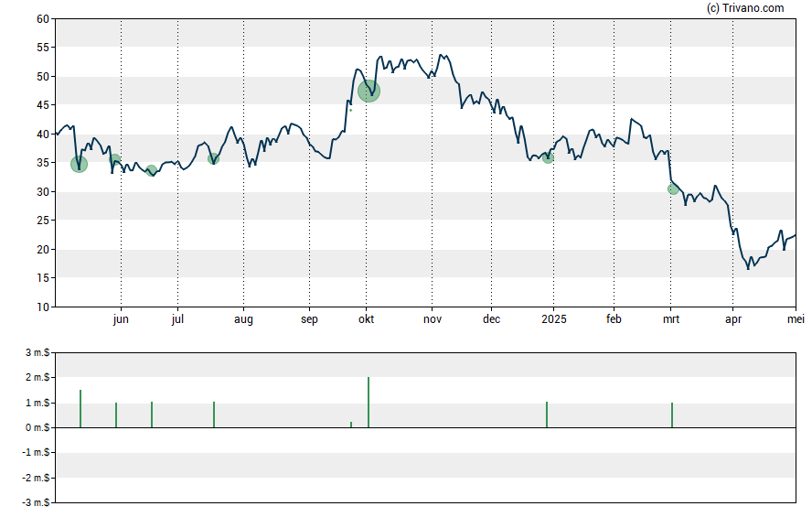Click the '10' price axis label
812x517 pixels.
pos(43,307)
